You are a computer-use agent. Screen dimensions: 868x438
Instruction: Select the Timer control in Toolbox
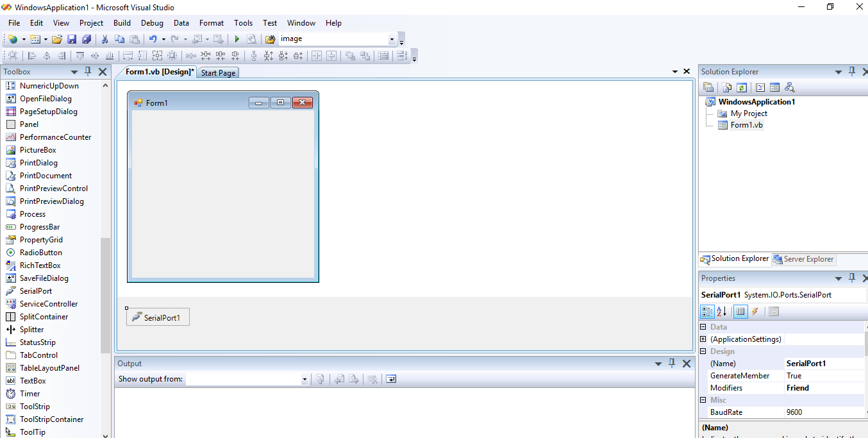29,394
